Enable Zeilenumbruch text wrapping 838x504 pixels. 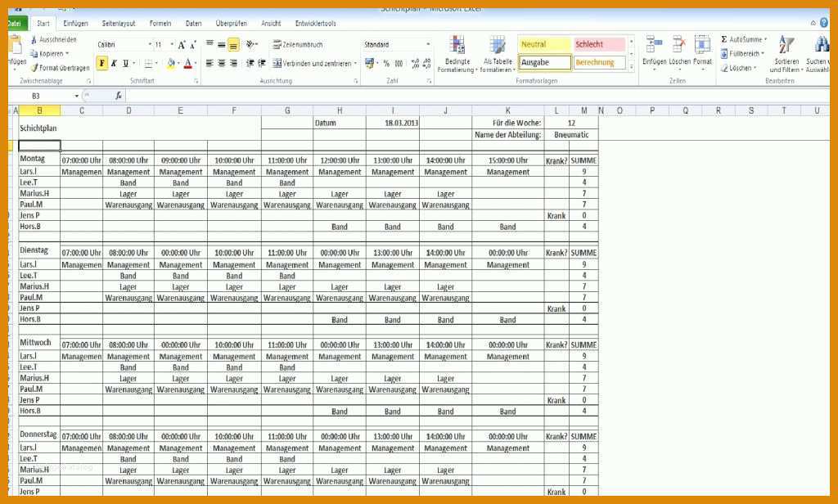[x=298, y=45]
